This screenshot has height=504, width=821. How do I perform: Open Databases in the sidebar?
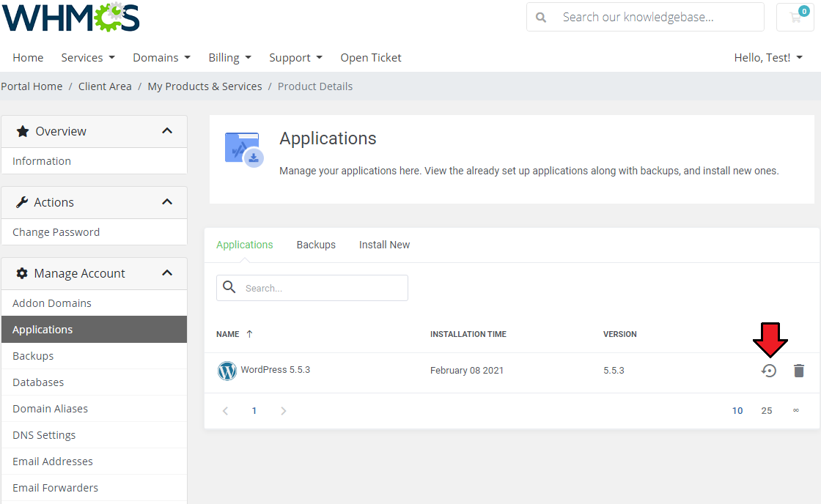point(95,382)
